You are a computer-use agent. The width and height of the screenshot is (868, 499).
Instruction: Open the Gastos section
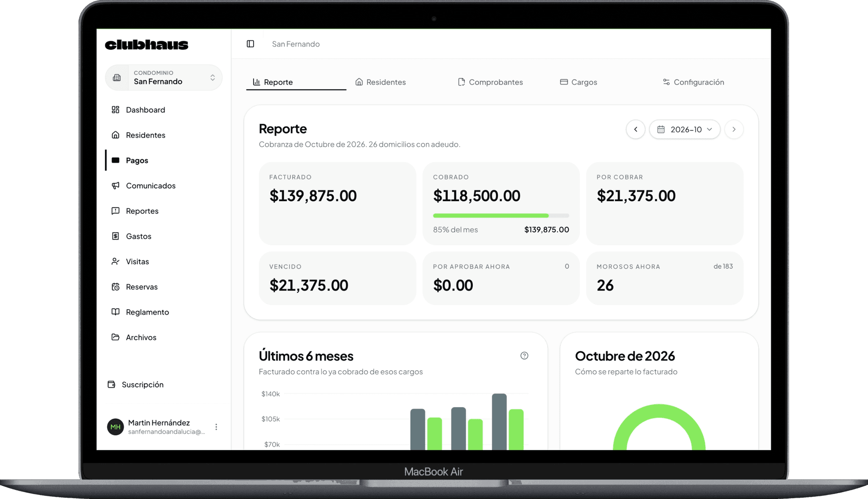pos(164,236)
